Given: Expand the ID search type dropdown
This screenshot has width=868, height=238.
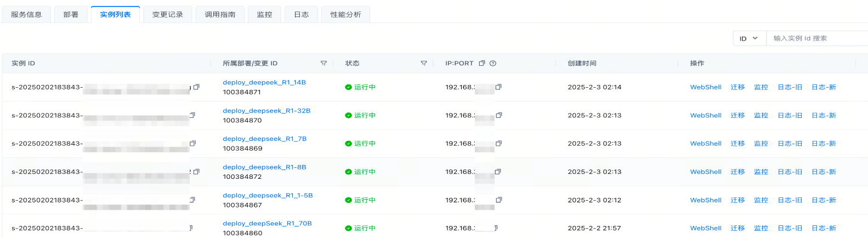Looking at the screenshot, I should pyautogui.click(x=749, y=38).
